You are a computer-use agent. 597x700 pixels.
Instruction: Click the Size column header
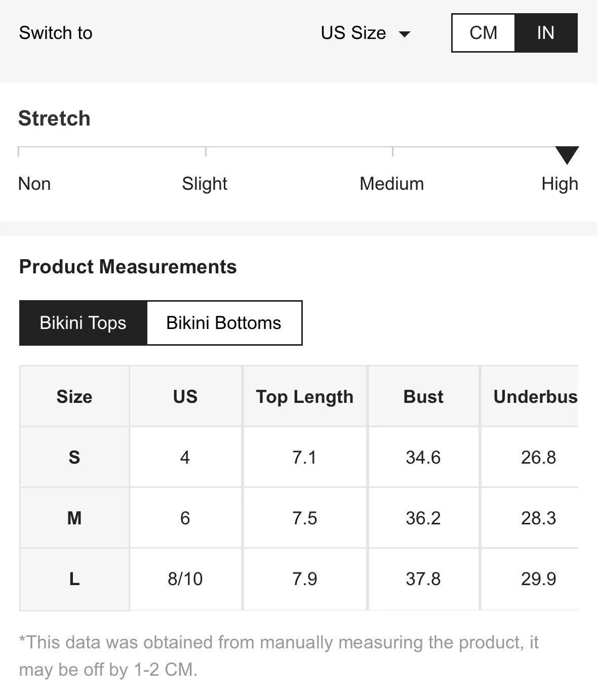tap(74, 396)
